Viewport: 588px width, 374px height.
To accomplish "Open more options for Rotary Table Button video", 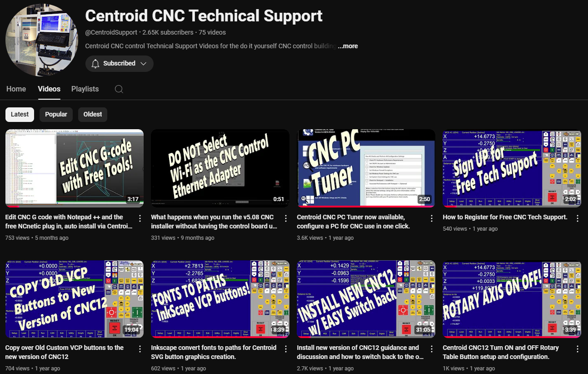I will click(578, 349).
